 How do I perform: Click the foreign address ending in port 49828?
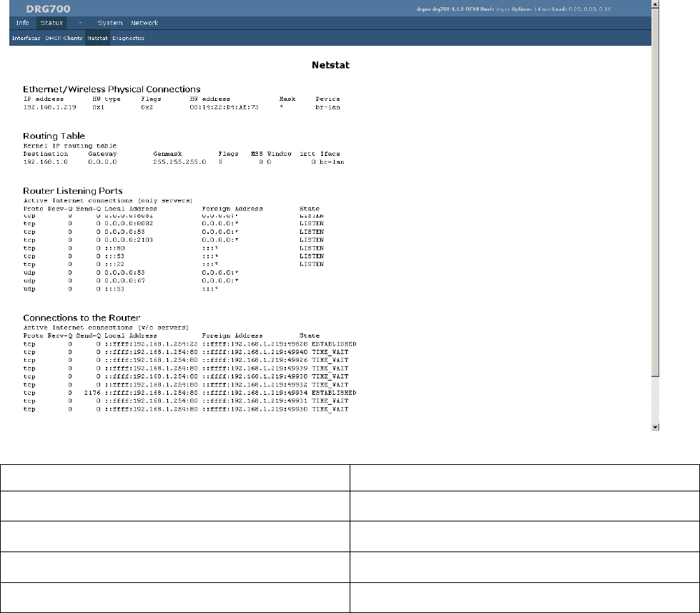[255, 344]
